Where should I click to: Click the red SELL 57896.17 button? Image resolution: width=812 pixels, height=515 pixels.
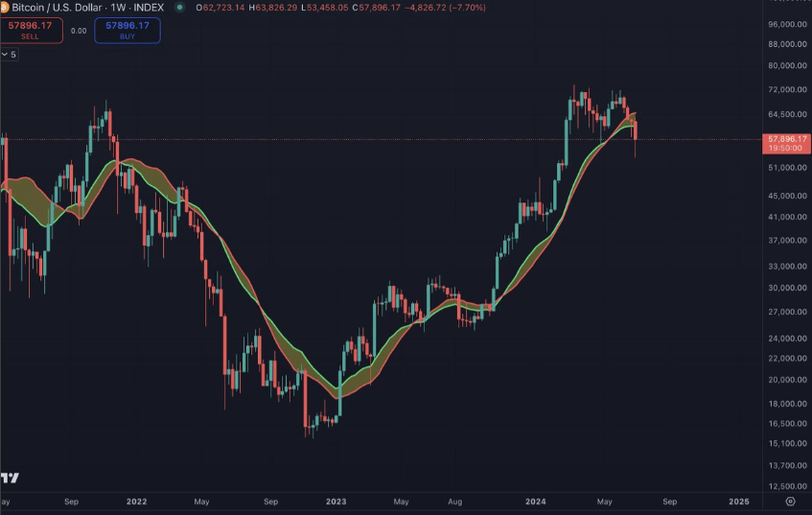31,31
